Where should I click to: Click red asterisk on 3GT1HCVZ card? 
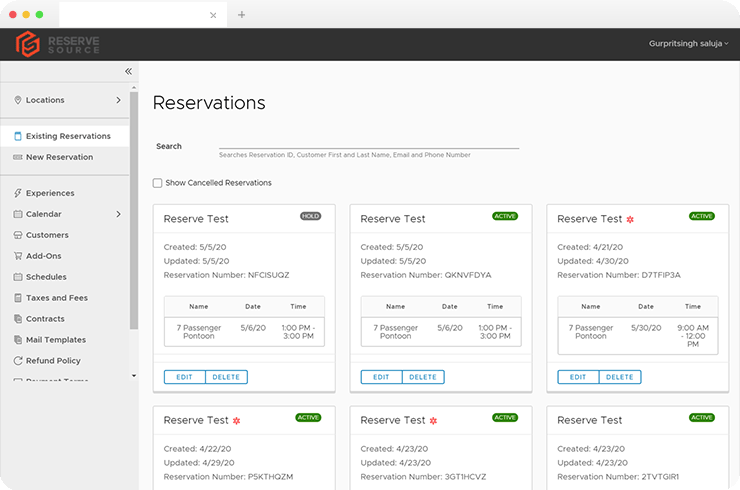point(433,421)
